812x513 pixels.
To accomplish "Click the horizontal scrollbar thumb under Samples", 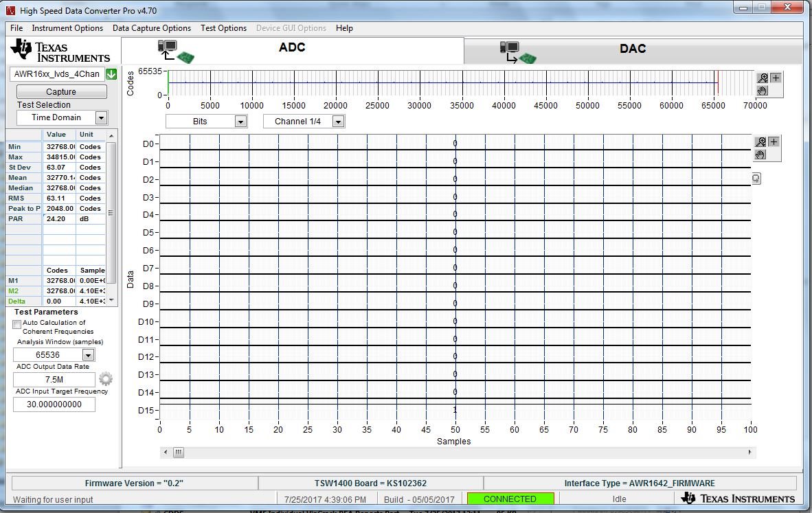I will [x=178, y=453].
